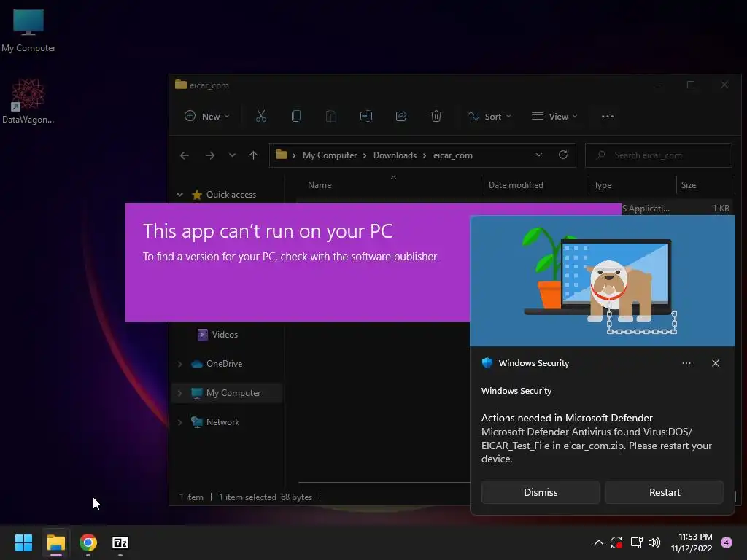747x560 pixels.
Task: Click the Delete trash icon
Action: point(436,116)
